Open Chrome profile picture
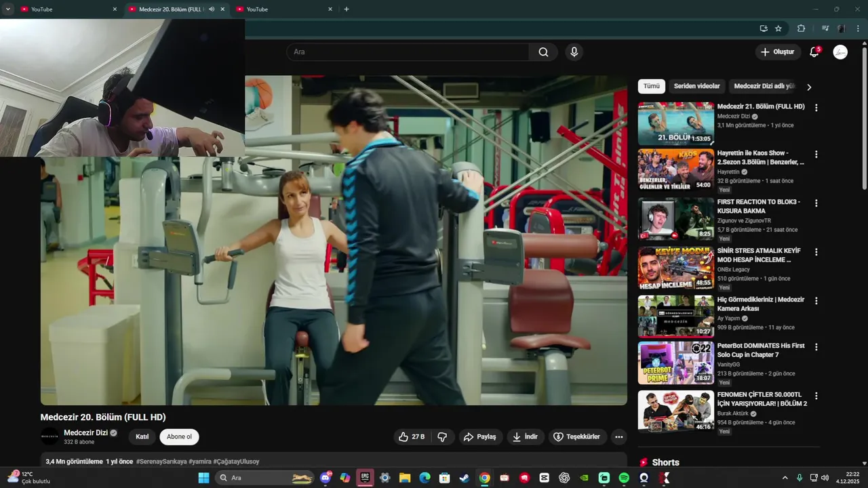868x488 pixels. pyautogui.click(x=842, y=28)
